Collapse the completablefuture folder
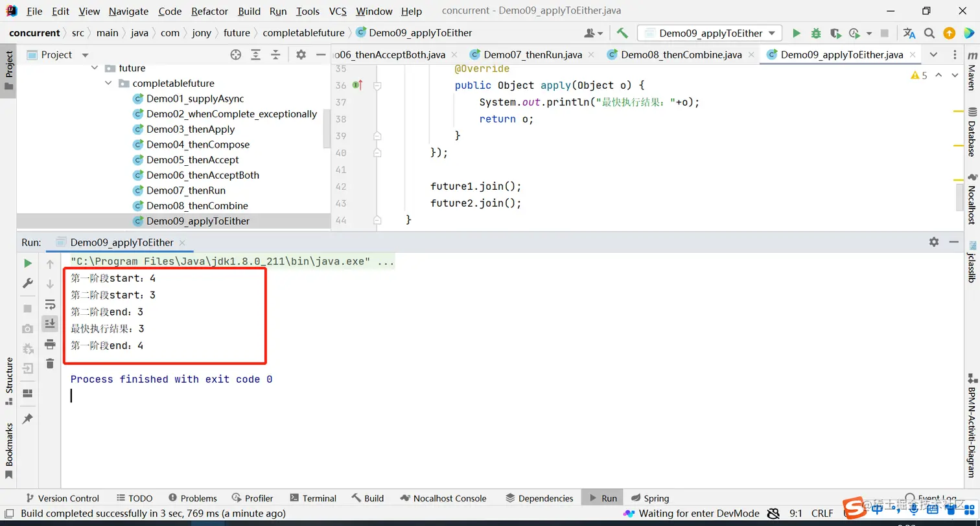The width and height of the screenshot is (980, 526). click(108, 84)
